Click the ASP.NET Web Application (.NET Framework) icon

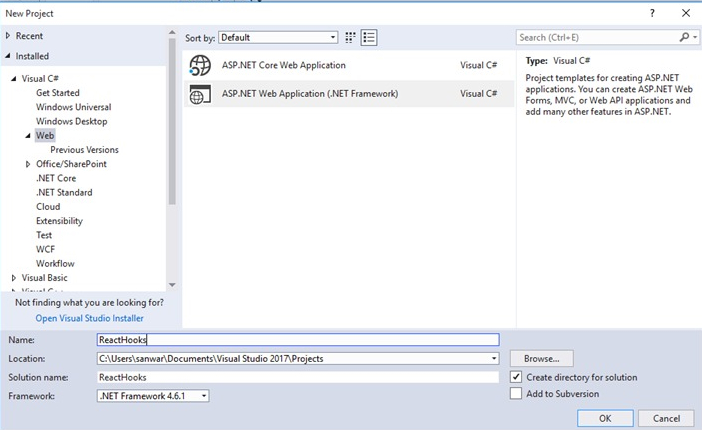pyautogui.click(x=200, y=94)
